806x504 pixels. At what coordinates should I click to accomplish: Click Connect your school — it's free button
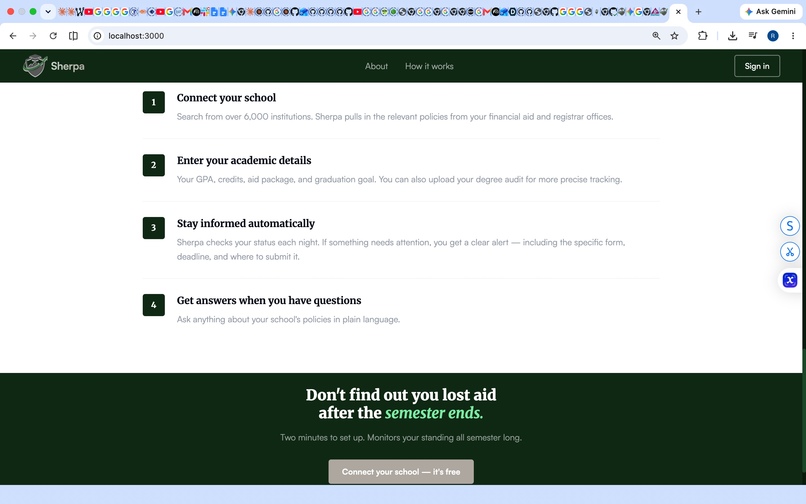click(x=401, y=472)
